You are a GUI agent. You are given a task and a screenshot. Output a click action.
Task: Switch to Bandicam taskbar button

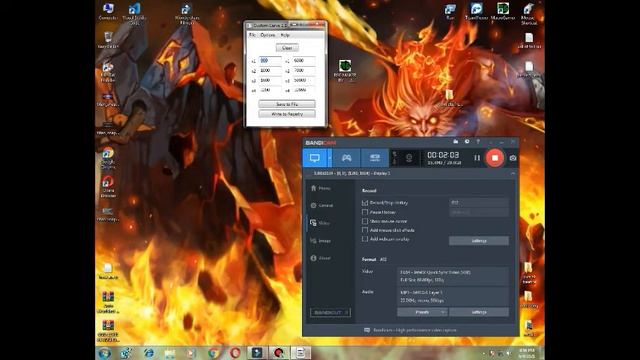tap(279, 353)
